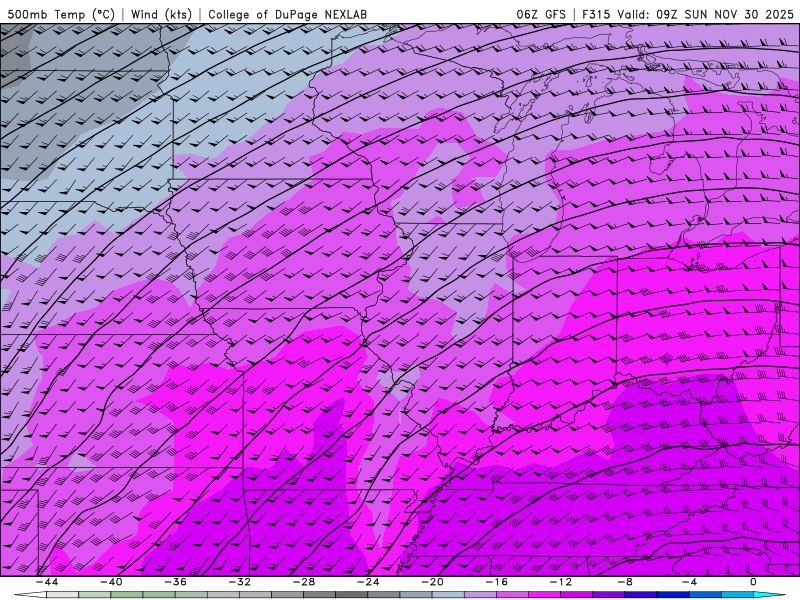Click the 'Valid: 09Z SUN NOV 30 2025' text
800x600 pixels.
(x=705, y=14)
